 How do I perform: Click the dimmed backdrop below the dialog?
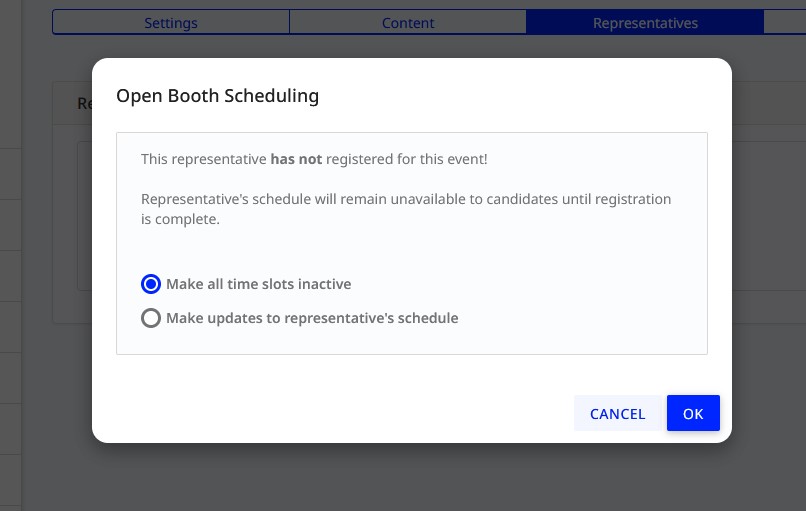tap(411, 478)
